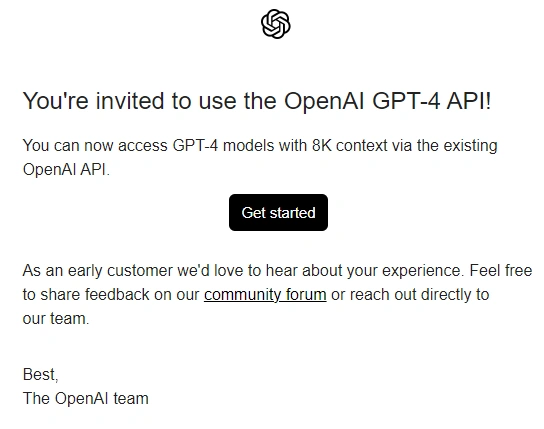Click the word "feedback" in the paragraph

117,294
